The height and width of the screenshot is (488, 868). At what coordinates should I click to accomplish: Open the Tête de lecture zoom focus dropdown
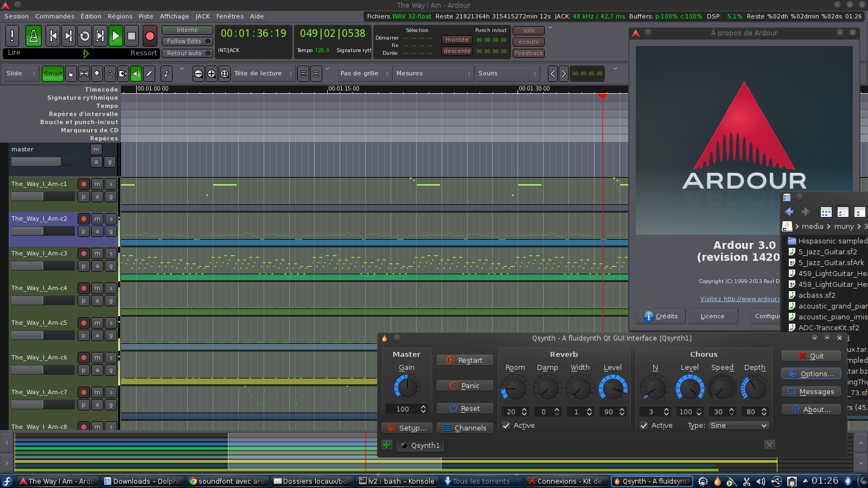[263, 74]
